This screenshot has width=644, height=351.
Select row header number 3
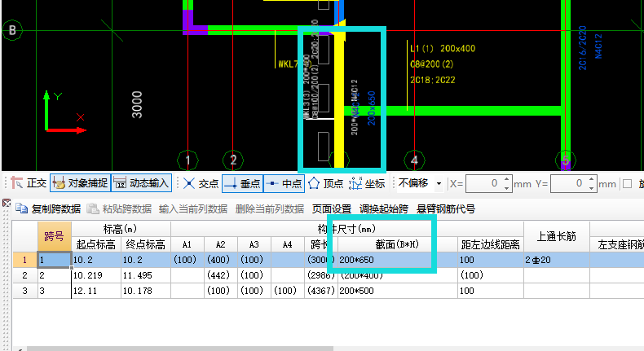[24, 291]
